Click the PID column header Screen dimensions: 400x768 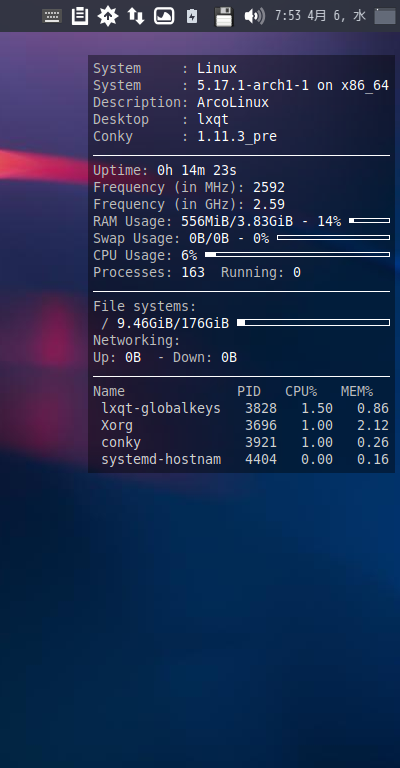tap(249, 391)
